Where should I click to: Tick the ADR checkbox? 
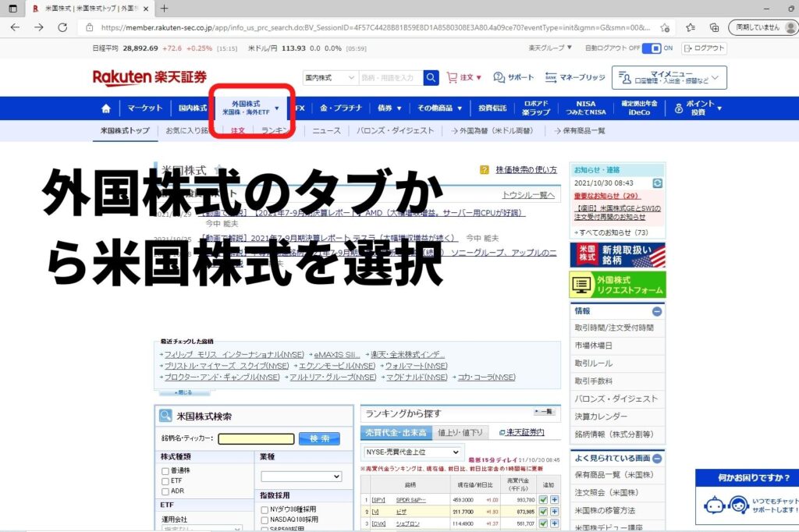point(165,491)
